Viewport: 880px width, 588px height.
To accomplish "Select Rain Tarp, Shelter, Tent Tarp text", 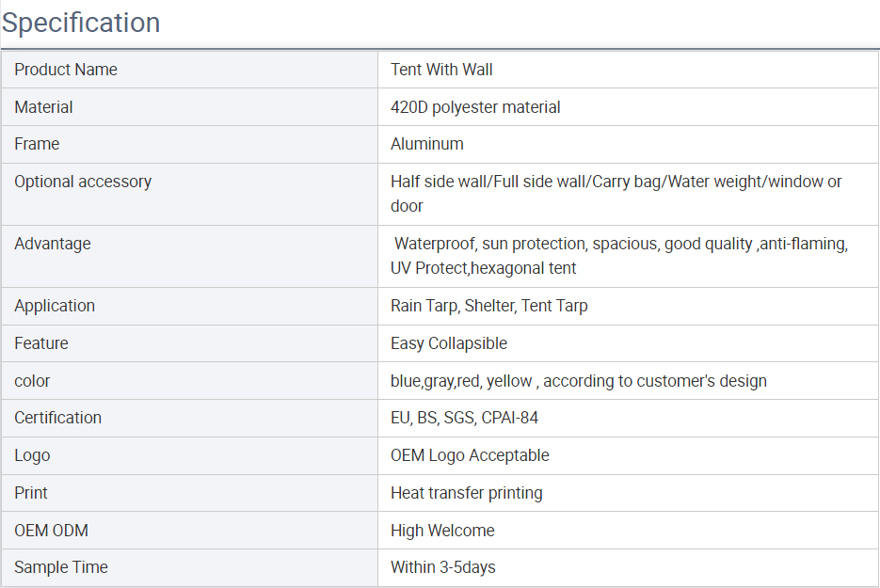I will click(489, 306).
